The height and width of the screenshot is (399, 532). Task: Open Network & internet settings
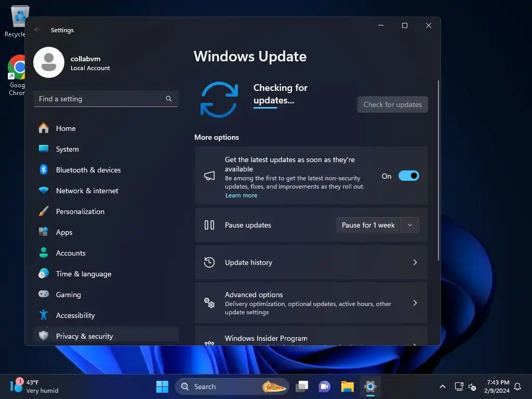pyautogui.click(x=106, y=191)
